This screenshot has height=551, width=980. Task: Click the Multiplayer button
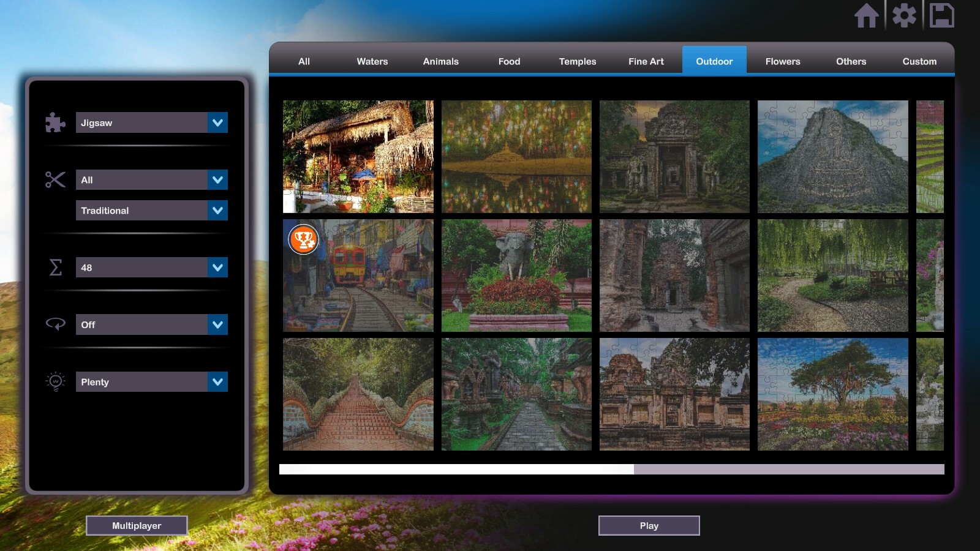137,525
